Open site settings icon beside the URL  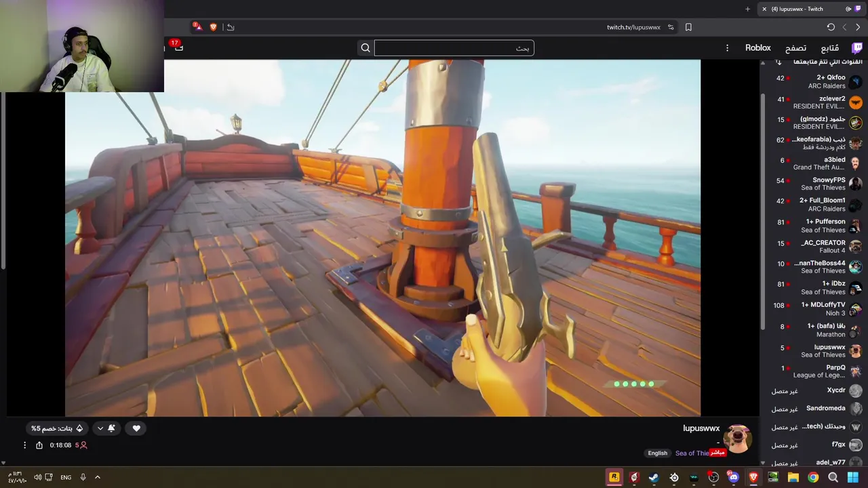[671, 27]
